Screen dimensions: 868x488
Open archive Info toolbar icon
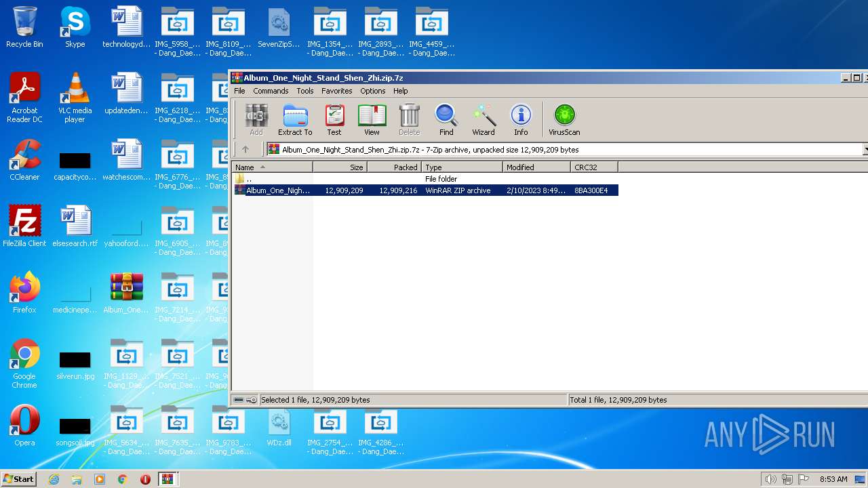[x=521, y=120]
